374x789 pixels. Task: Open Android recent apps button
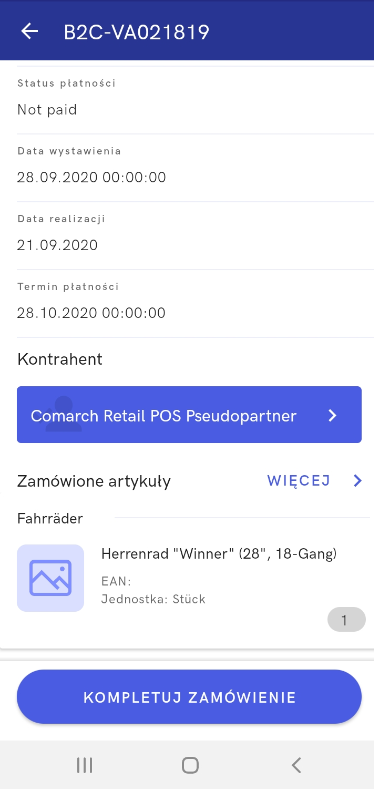coord(85,765)
